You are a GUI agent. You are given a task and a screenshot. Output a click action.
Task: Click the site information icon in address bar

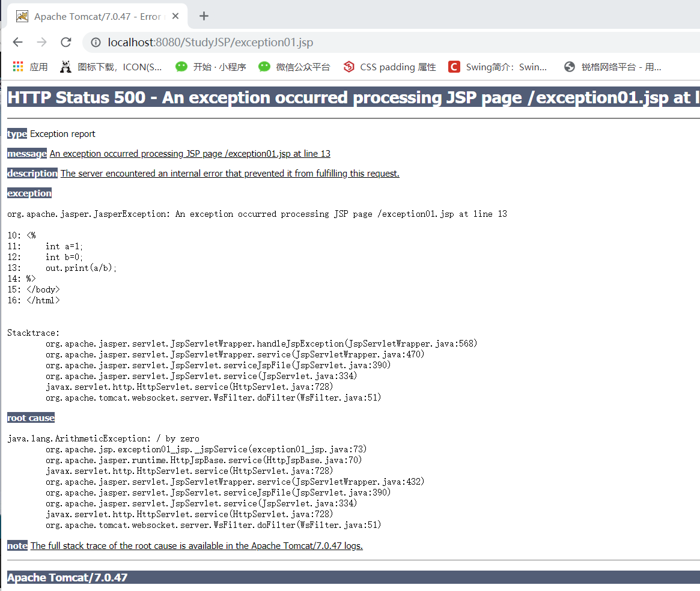[96, 42]
